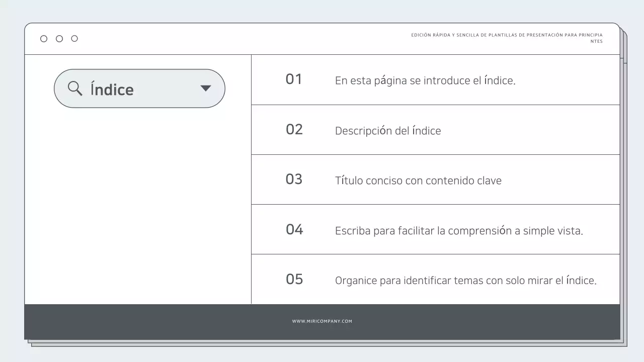
Task: Click the third window control circle
Action: pyautogui.click(x=74, y=38)
